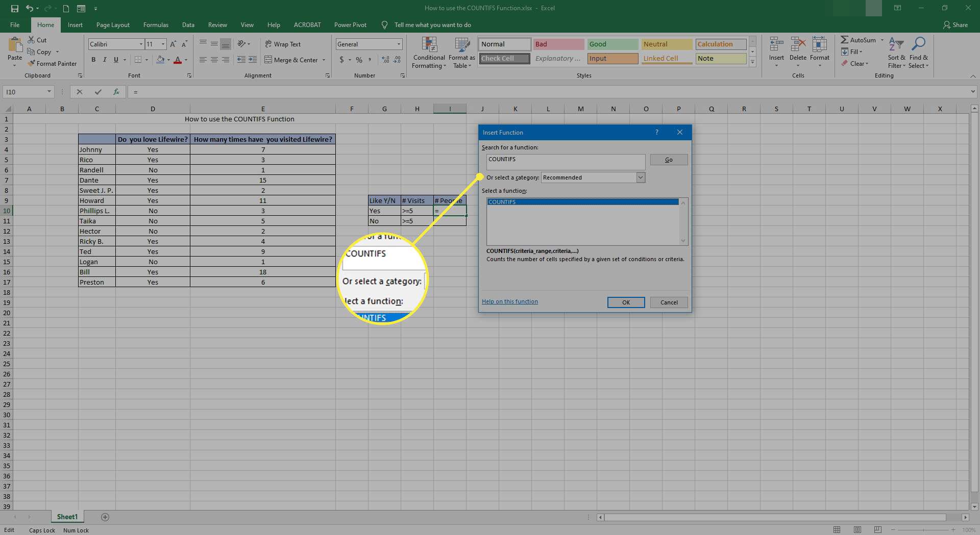Toggle align text left

coord(203,60)
